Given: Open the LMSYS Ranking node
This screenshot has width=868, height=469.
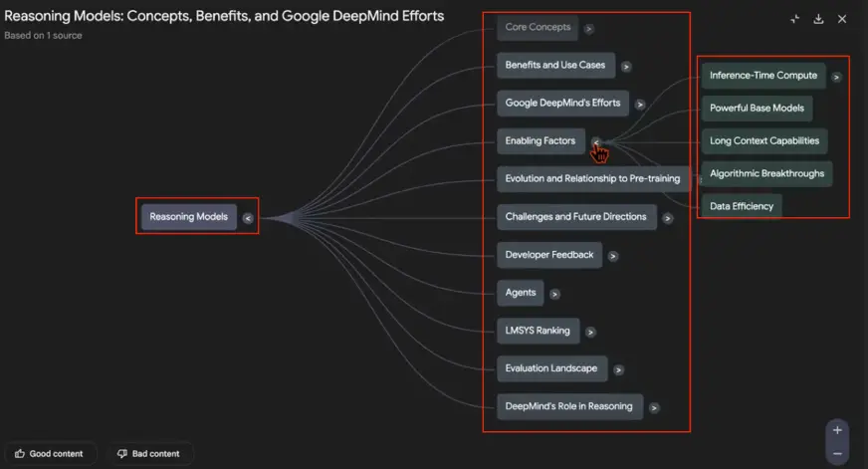Looking at the screenshot, I should (x=539, y=331).
